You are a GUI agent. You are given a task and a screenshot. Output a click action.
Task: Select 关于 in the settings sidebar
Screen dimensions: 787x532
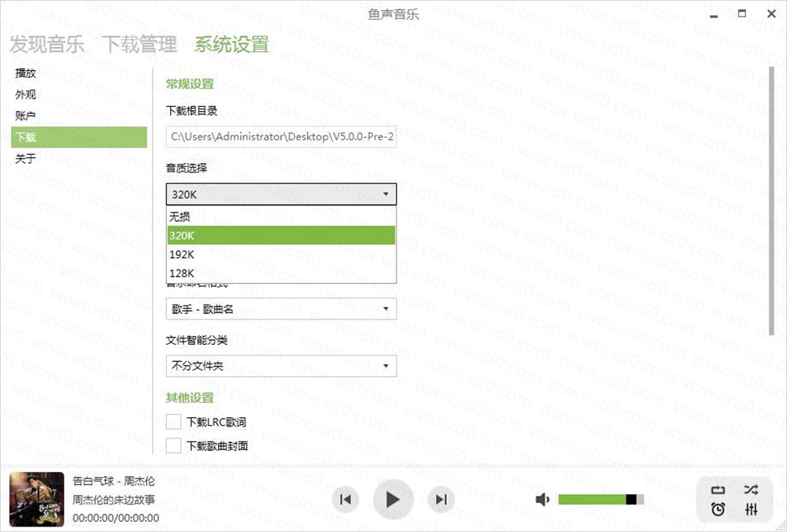pyautogui.click(x=79, y=159)
